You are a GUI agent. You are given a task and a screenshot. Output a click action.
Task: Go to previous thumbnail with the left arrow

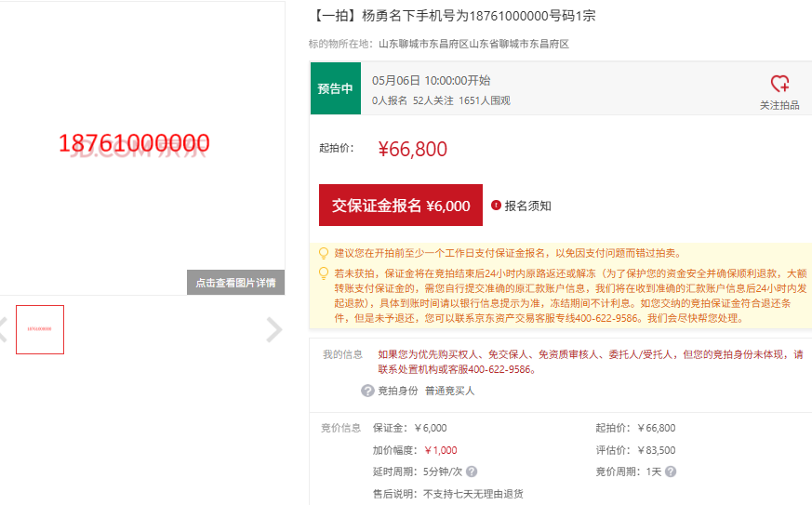(x=3, y=329)
